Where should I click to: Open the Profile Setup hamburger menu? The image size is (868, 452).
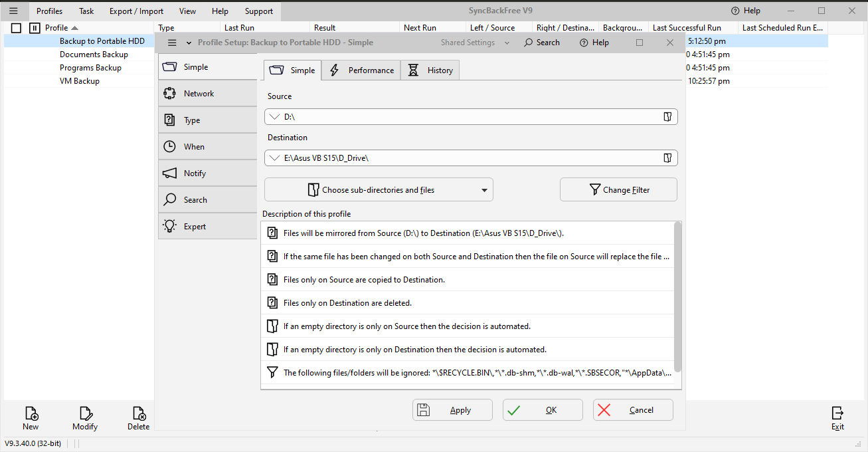pyautogui.click(x=172, y=43)
